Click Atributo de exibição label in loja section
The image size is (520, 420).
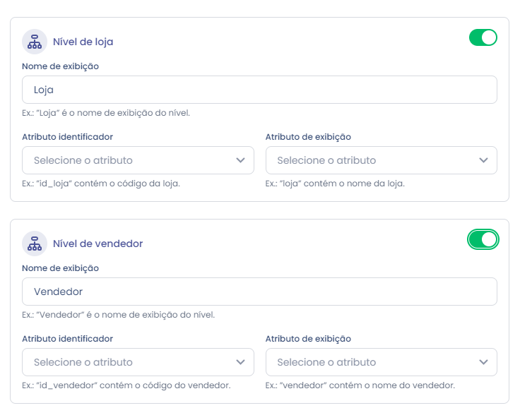tap(308, 137)
